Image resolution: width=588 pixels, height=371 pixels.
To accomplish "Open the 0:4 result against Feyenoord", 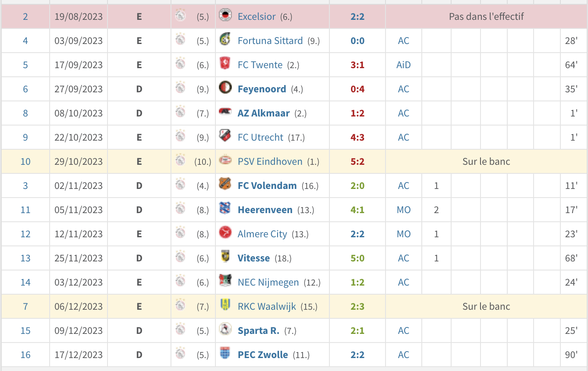I will pos(357,89).
